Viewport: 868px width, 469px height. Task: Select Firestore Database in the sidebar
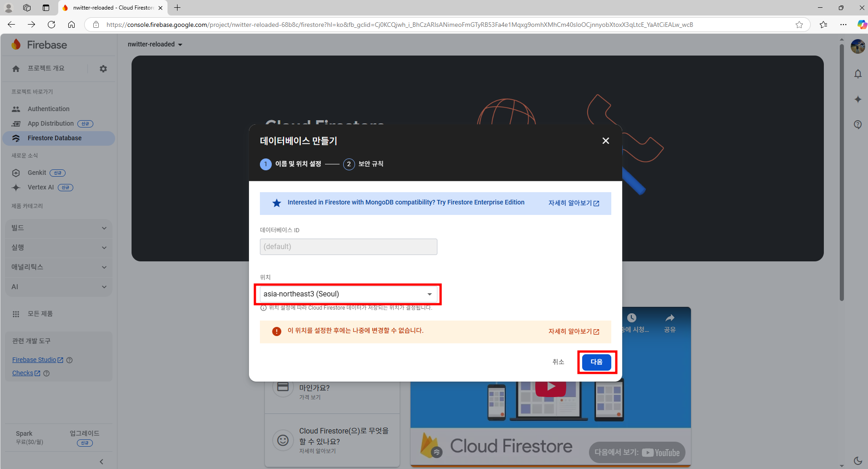(x=58, y=138)
